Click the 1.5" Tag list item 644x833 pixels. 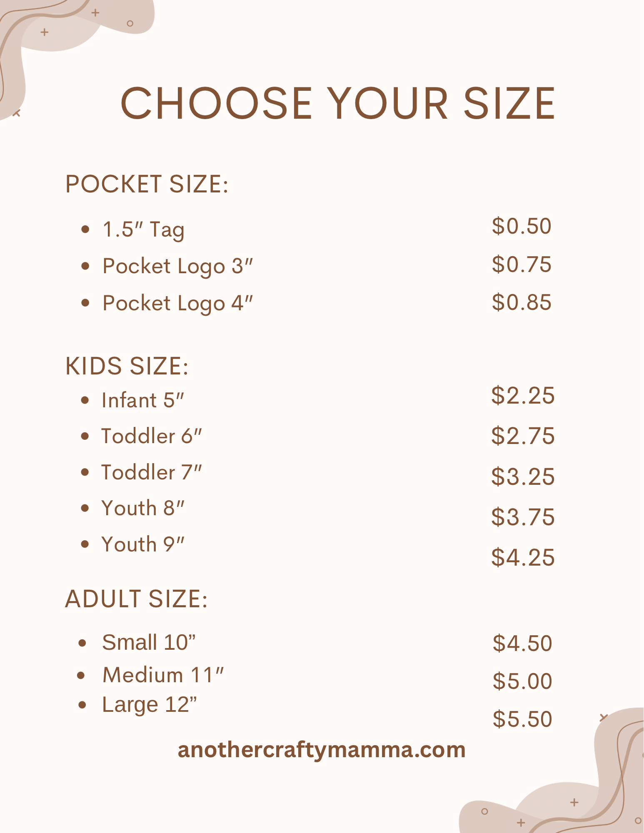[x=143, y=229]
